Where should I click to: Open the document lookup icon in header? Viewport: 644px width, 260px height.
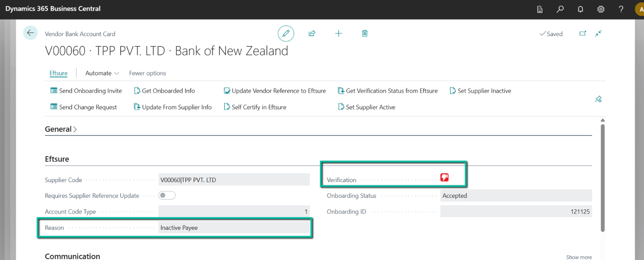(x=540, y=9)
